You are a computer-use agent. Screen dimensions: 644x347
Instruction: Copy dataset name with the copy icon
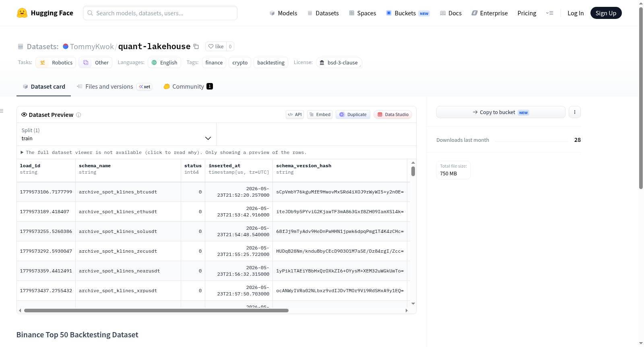[x=196, y=46]
